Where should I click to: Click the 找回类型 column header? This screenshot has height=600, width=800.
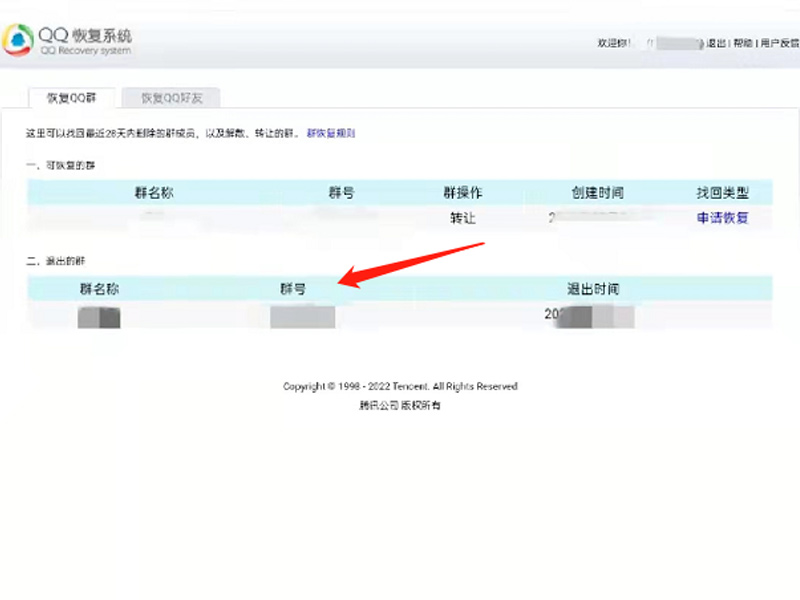[722, 193]
